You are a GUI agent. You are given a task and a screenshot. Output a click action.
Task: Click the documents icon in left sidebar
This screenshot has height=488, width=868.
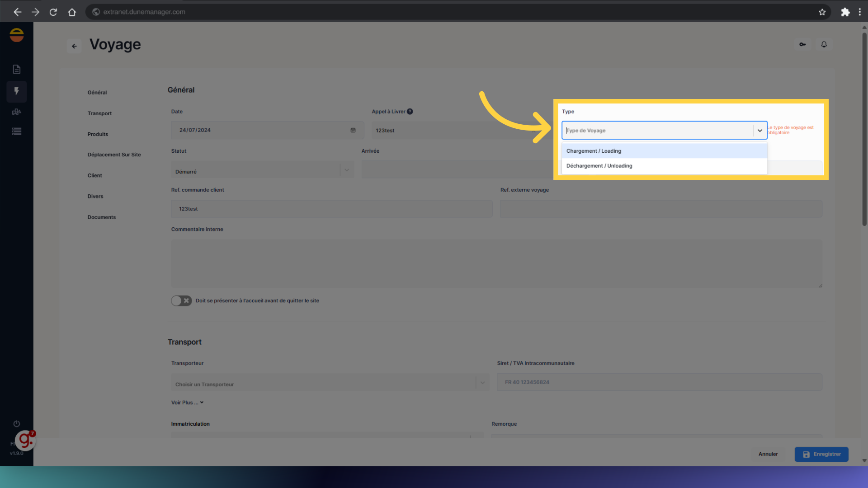coord(17,69)
